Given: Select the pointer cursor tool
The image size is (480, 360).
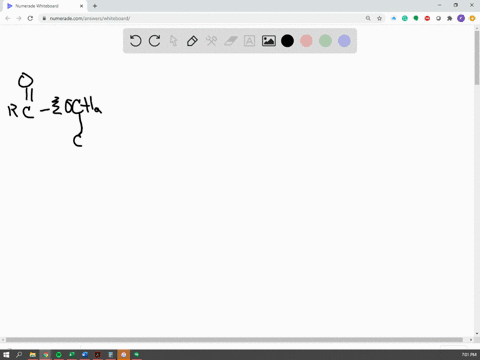Looking at the screenshot, I should 173,41.
